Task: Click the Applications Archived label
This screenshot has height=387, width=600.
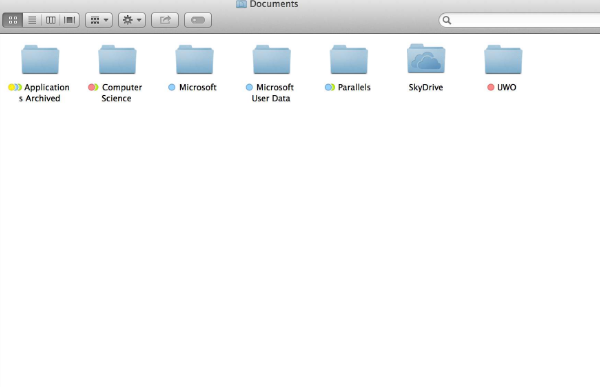Action: [44, 93]
